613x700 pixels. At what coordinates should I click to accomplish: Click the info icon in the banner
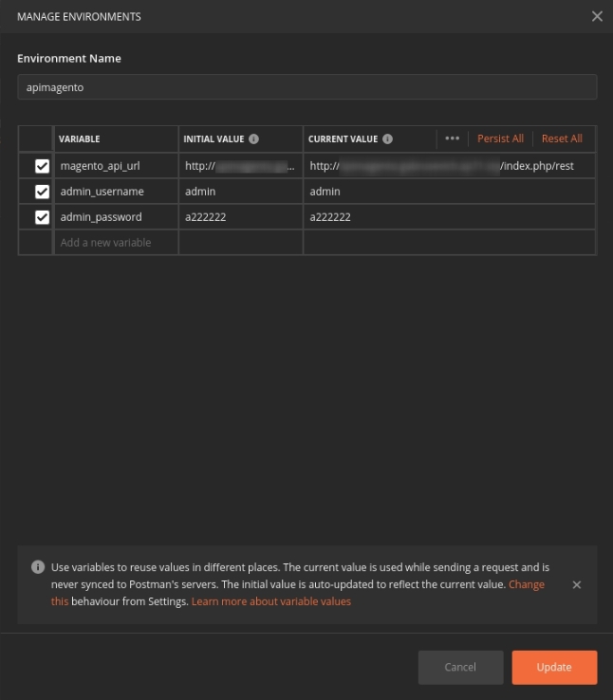38,567
